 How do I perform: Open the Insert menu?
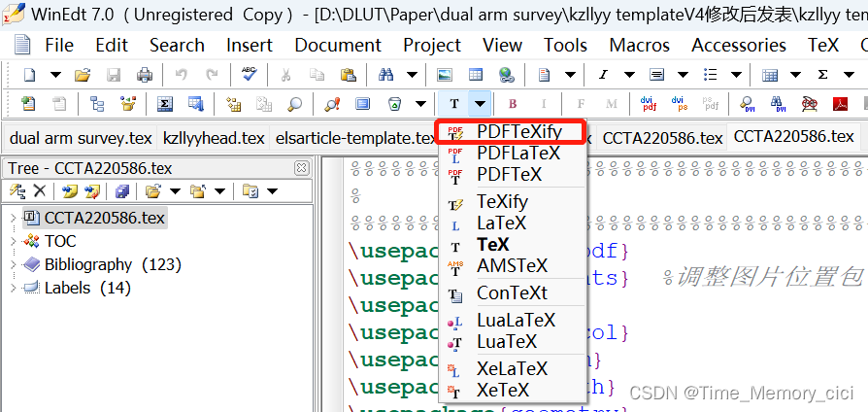coord(250,45)
